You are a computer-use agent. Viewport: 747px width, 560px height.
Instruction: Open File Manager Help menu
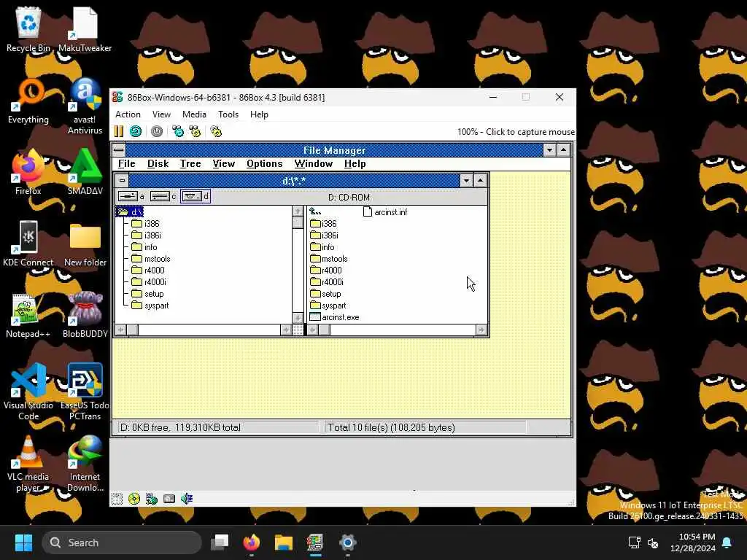pyautogui.click(x=355, y=164)
